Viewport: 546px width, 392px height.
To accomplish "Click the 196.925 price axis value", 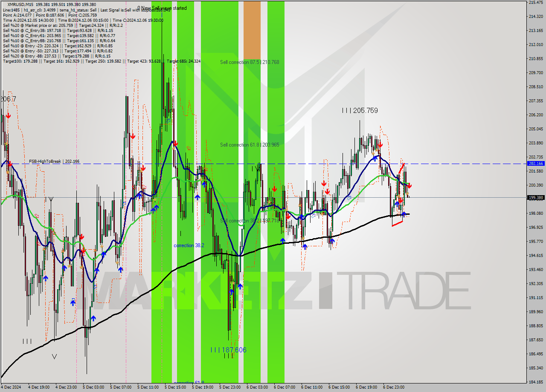I will pos(536,228).
